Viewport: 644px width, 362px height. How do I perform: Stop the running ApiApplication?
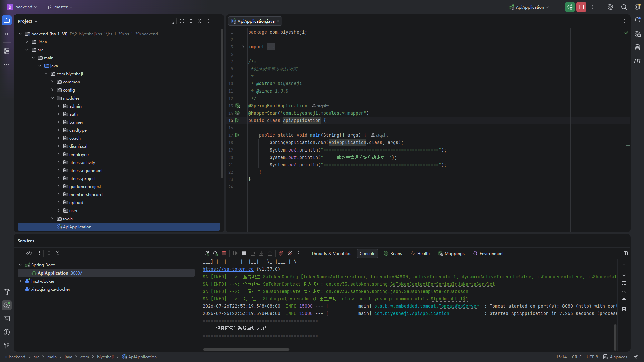(x=581, y=7)
